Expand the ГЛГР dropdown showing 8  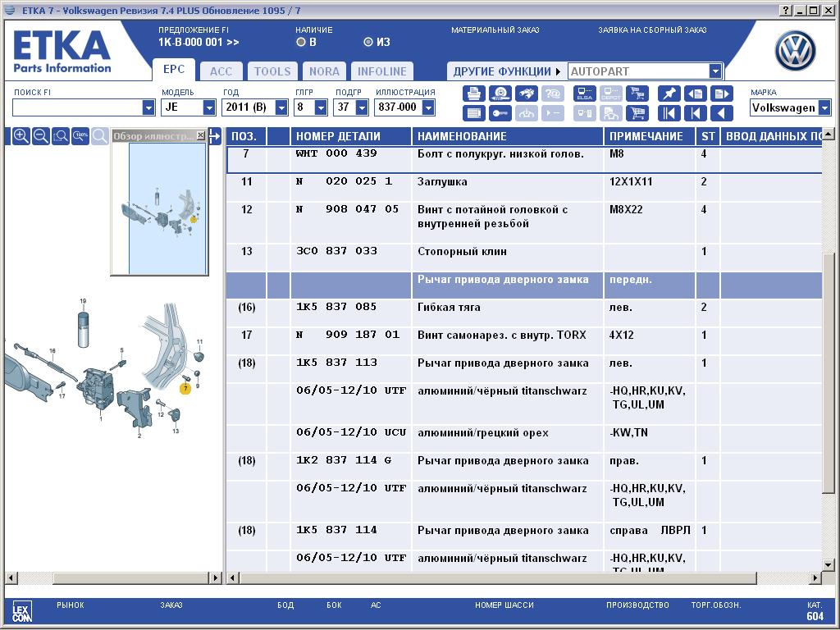(x=321, y=107)
